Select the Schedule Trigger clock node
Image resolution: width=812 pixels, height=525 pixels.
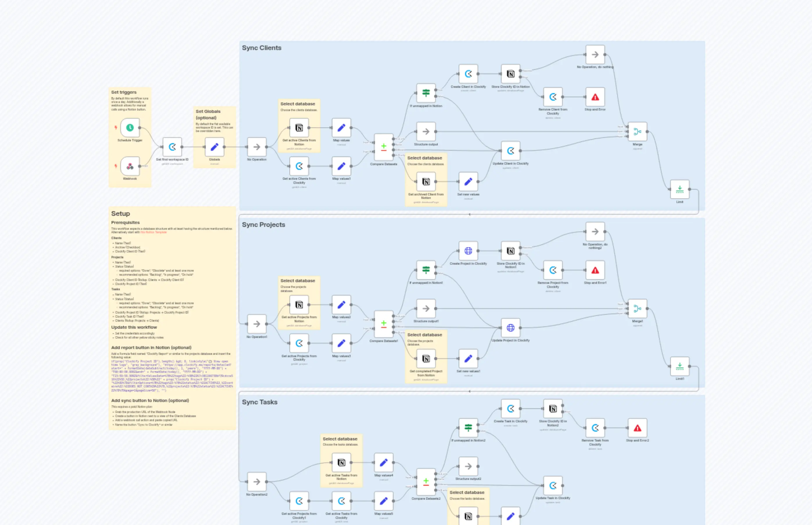click(x=130, y=128)
